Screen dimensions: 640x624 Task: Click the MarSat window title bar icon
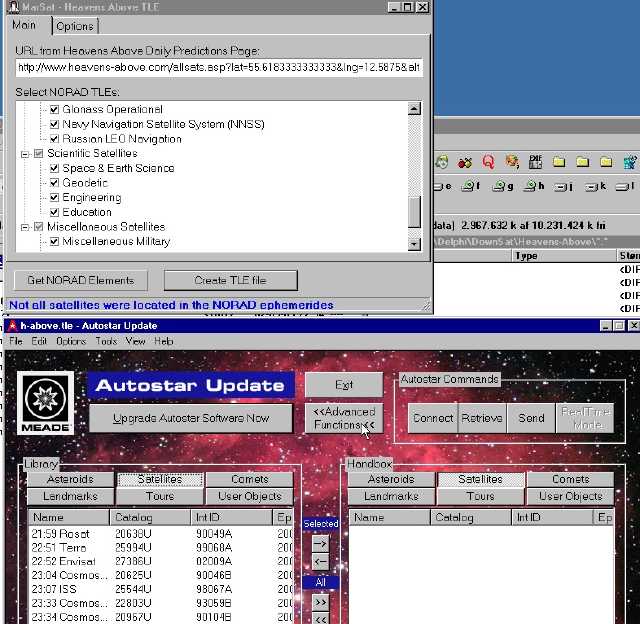tap(14, 7)
